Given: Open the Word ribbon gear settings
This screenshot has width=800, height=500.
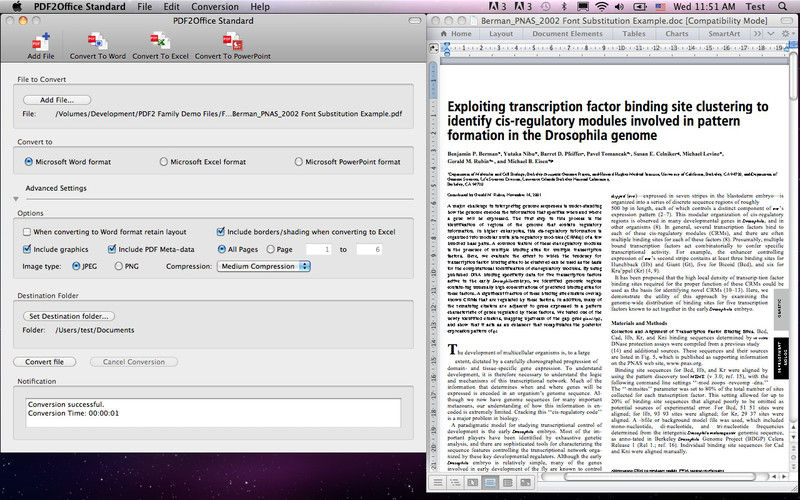Looking at the screenshot, I should pos(786,34).
